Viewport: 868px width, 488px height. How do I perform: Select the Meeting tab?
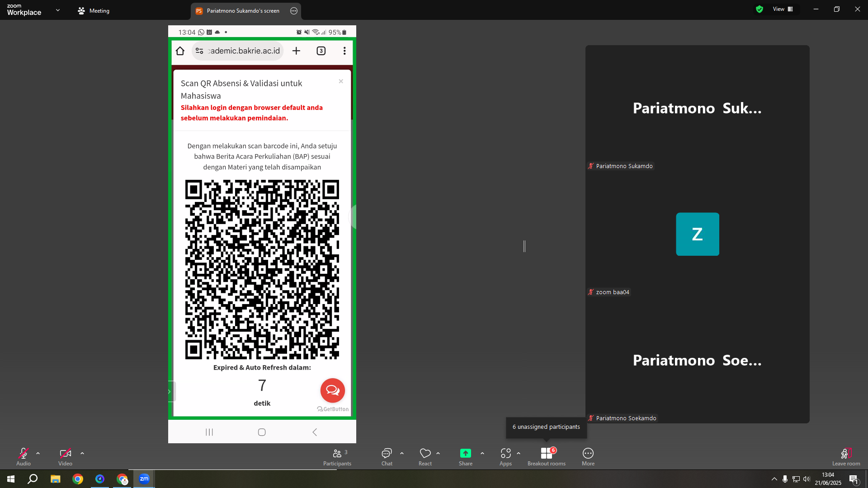click(94, 10)
